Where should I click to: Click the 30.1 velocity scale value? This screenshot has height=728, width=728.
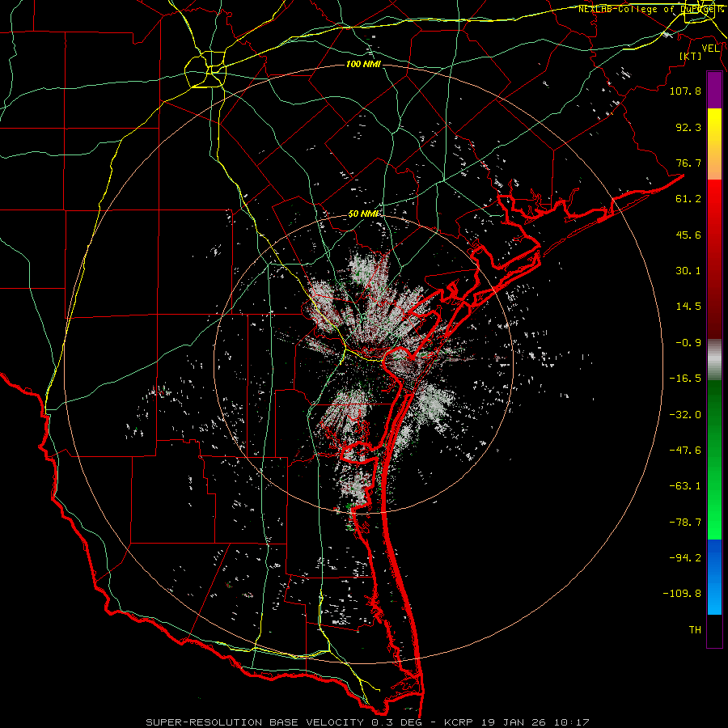coord(688,271)
